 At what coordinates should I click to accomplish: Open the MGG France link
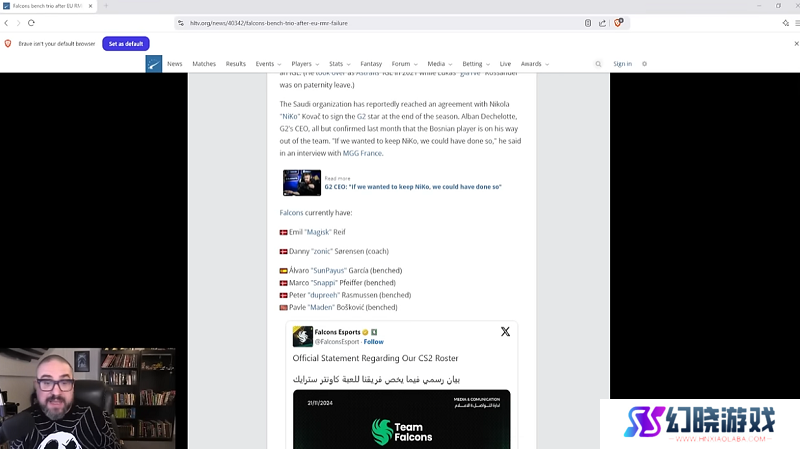tap(362, 153)
